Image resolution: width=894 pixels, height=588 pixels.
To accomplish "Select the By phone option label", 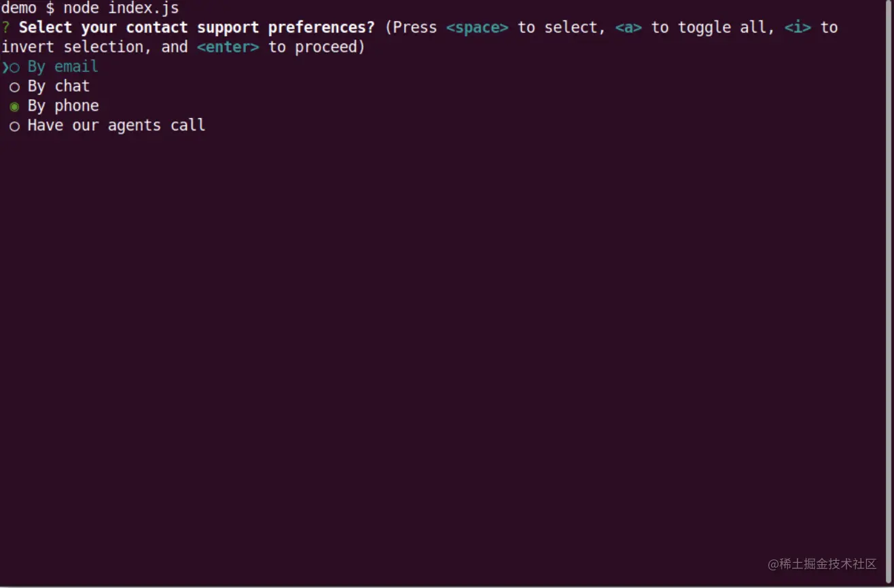I will click(x=63, y=106).
